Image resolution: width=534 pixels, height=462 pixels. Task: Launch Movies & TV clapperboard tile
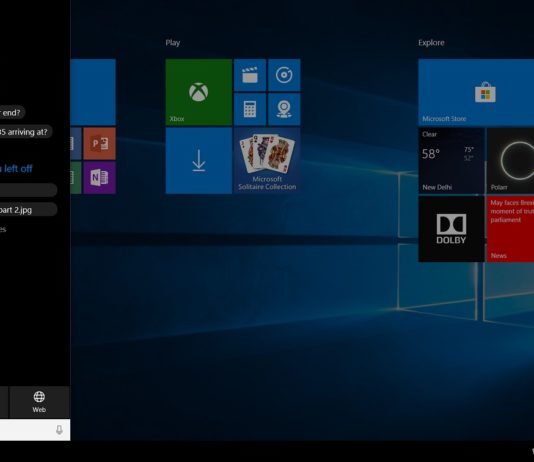click(x=250, y=75)
